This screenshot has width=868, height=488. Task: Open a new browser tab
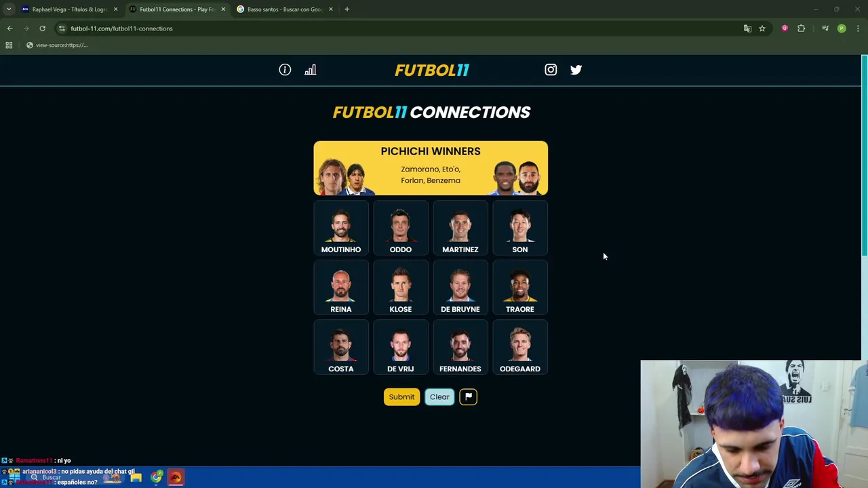pyautogui.click(x=347, y=9)
